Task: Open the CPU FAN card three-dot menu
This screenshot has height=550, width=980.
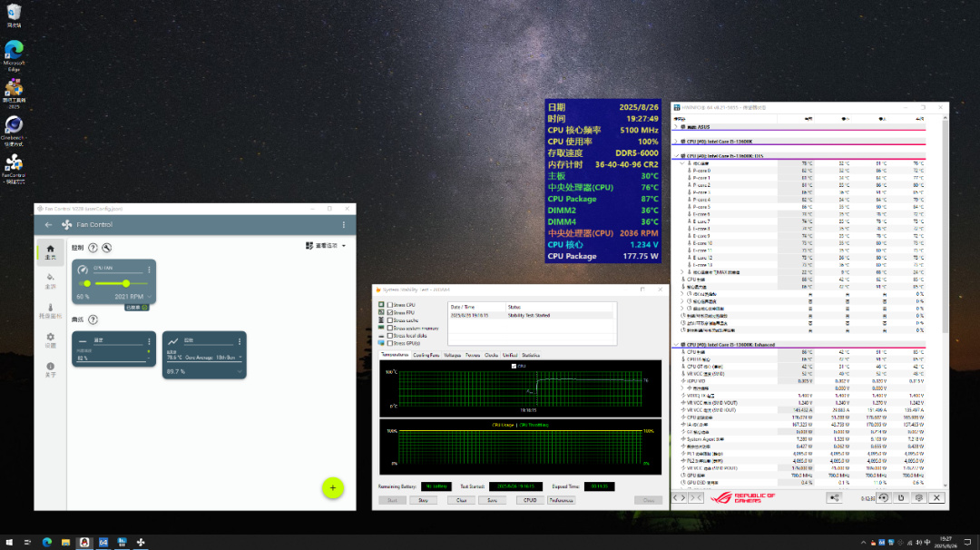Action: (149, 269)
